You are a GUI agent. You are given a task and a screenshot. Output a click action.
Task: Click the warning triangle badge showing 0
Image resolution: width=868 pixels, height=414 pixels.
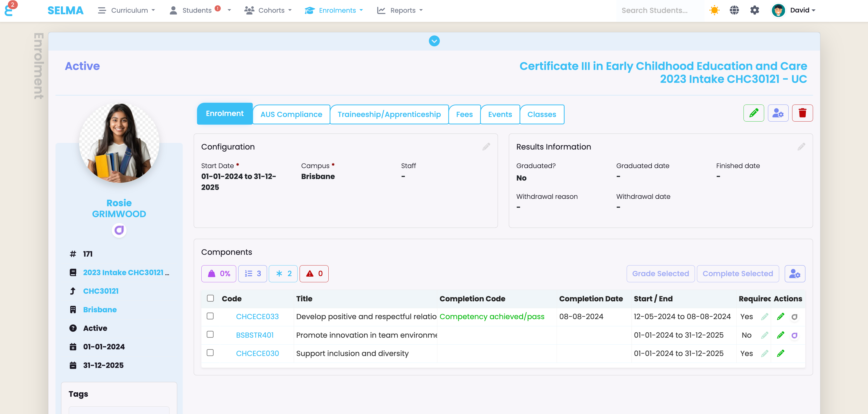[314, 274]
